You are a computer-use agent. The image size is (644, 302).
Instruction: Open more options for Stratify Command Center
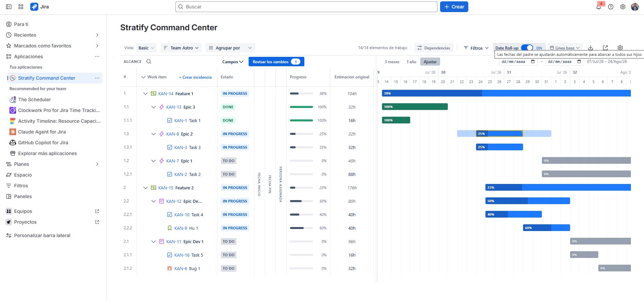97,78
